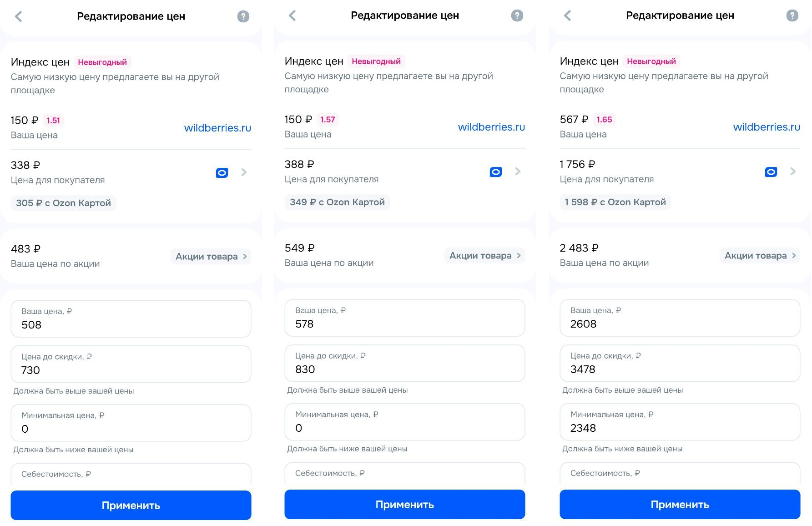Click the Ozon card icon beside 338 ₽
The image size is (812, 526).
pos(222,173)
